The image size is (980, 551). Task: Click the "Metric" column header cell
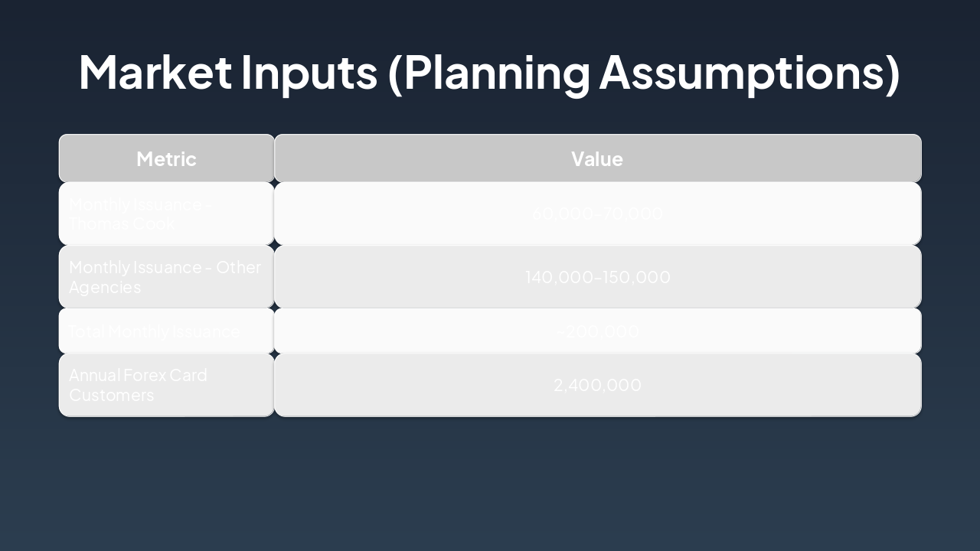166,158
